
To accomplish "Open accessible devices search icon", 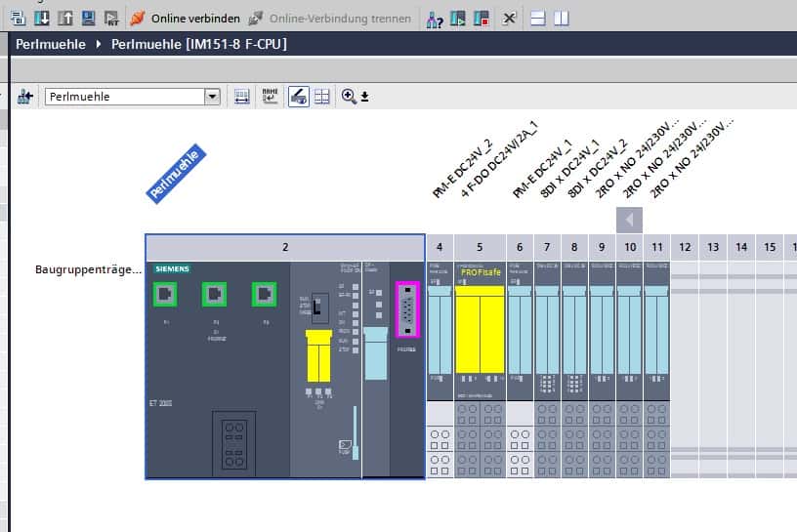I will tap(435, 20).
